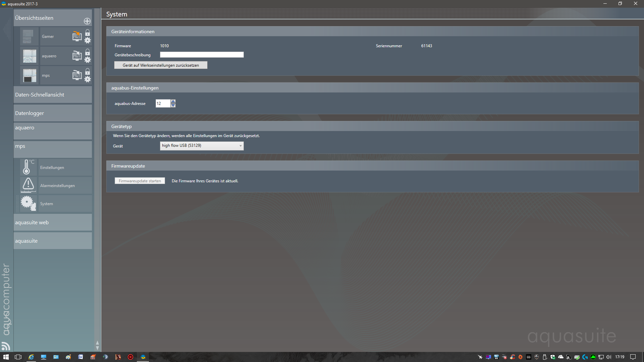644x362 pixels.
Task: Click Firmwareupdate starten button
Action: pyautogui.click(x=140, y=181)
